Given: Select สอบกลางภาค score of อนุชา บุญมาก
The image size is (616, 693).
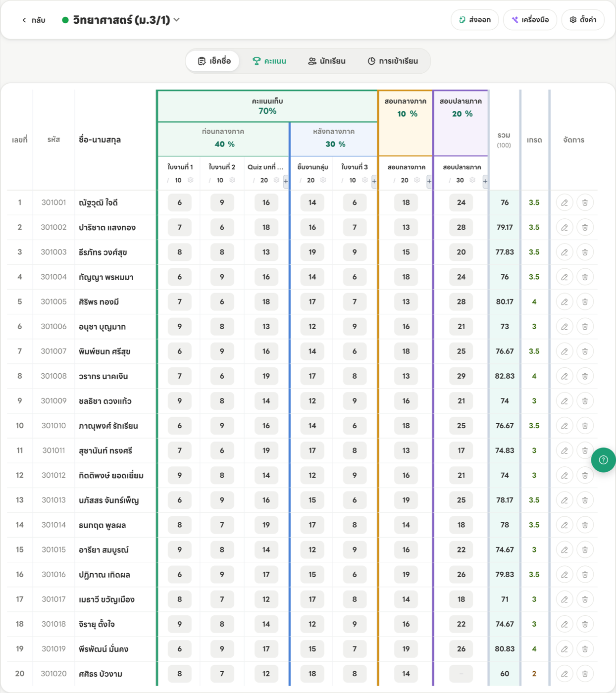Looking at the screenshot, I should click(406, 326).
